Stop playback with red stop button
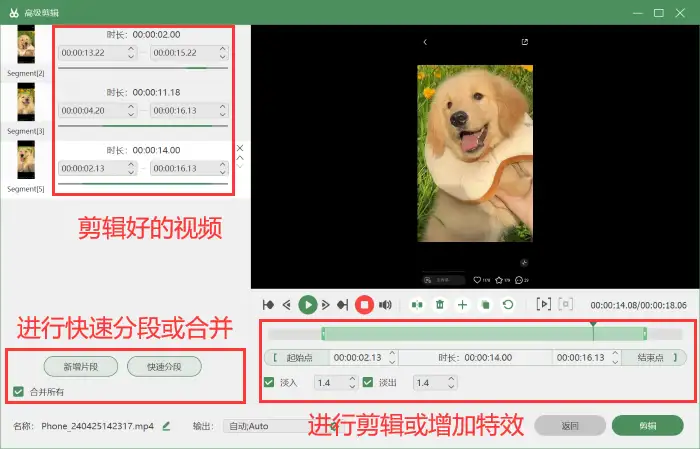The width and height of the screenshot is (700, 449). click(364, 305)
